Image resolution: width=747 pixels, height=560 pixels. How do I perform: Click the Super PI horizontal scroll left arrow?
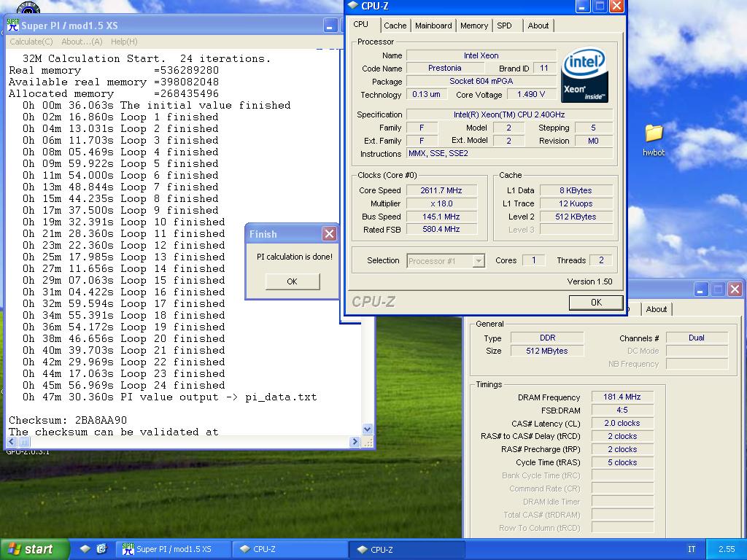(x=12, y=442)
